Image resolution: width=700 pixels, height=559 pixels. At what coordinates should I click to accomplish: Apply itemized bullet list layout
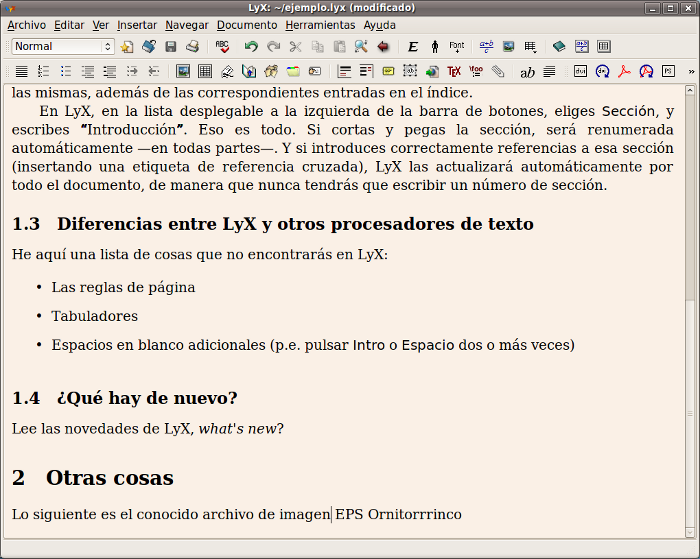tap(66, 71)
